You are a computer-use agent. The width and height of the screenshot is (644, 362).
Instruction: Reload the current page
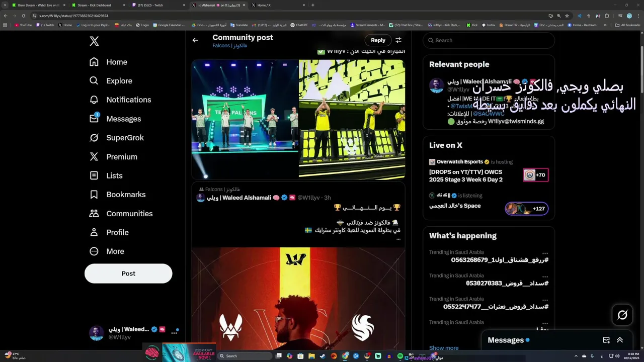point(23,16)
